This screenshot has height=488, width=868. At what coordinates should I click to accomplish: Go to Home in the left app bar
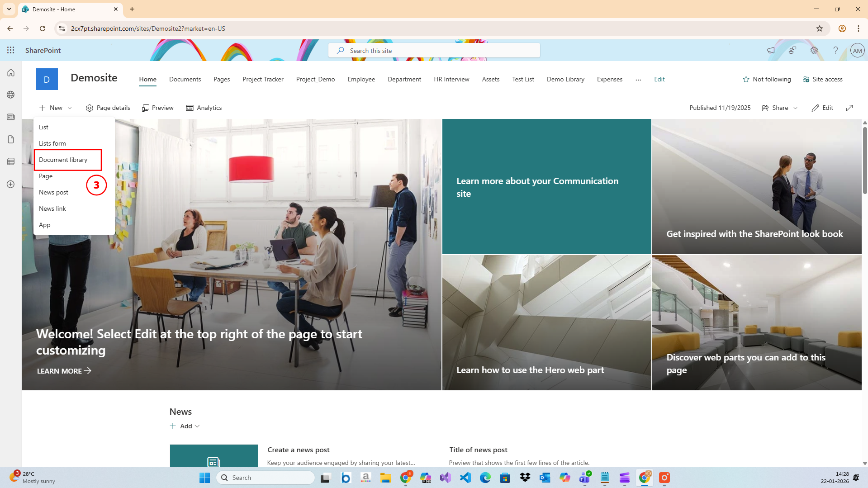pyautogui.click(x=11, y=73)
